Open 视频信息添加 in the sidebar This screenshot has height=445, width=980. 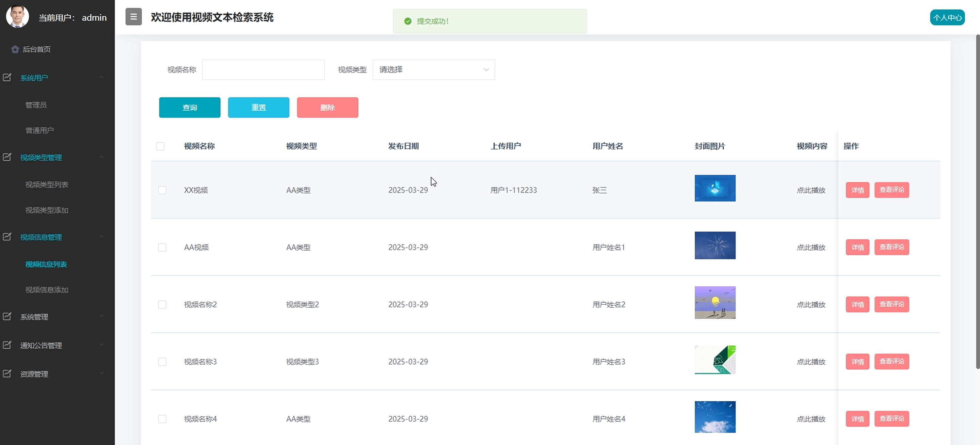[47, 290]
